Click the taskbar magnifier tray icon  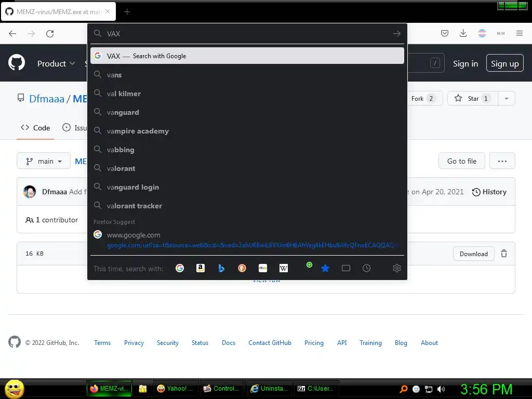(x=403, y=389)
